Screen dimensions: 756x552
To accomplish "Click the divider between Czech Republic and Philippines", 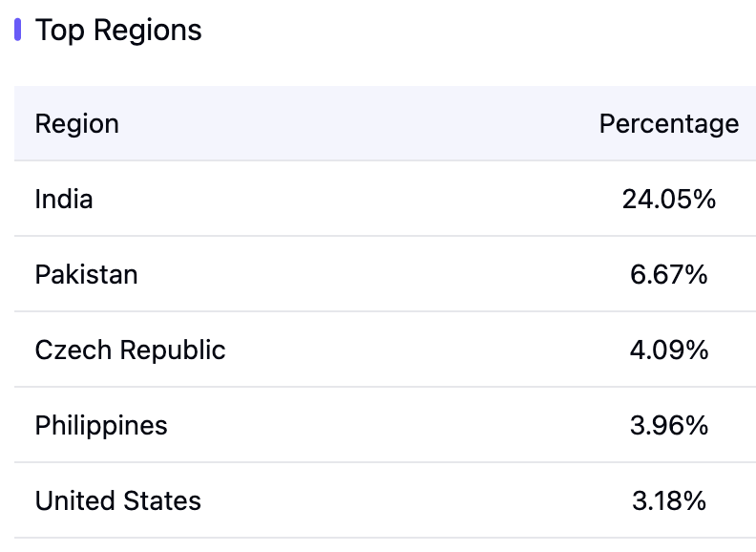I will pos(382,387).
